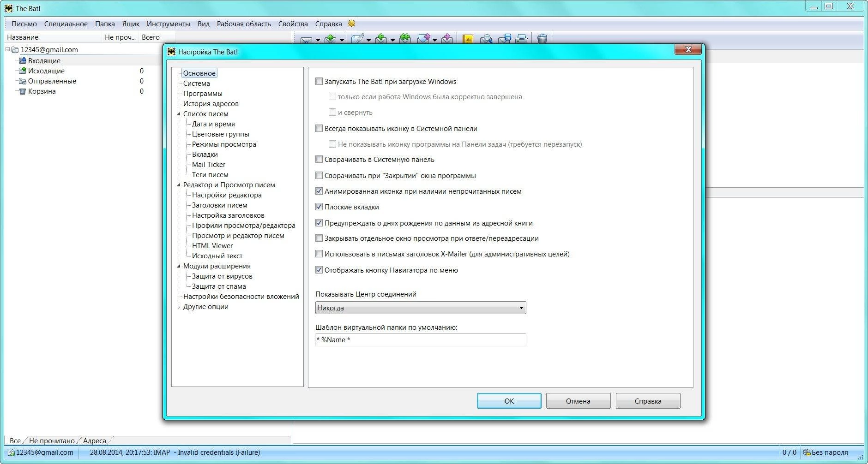Open dropdown arrow next to Forward icon
This screenshot has height=464, width=868.
(434, 41)
